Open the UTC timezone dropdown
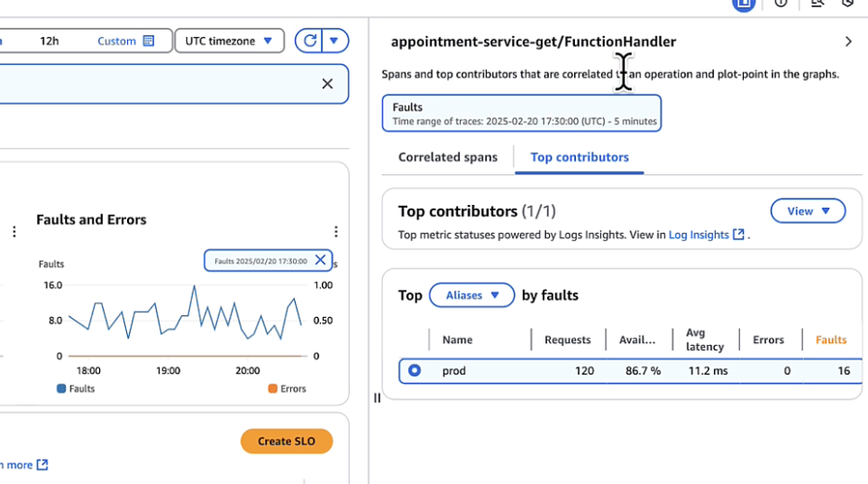 [229, 41]
